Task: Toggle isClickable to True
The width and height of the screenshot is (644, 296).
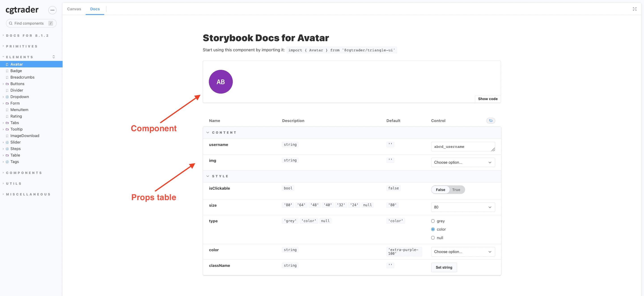Action: (456, 189)
